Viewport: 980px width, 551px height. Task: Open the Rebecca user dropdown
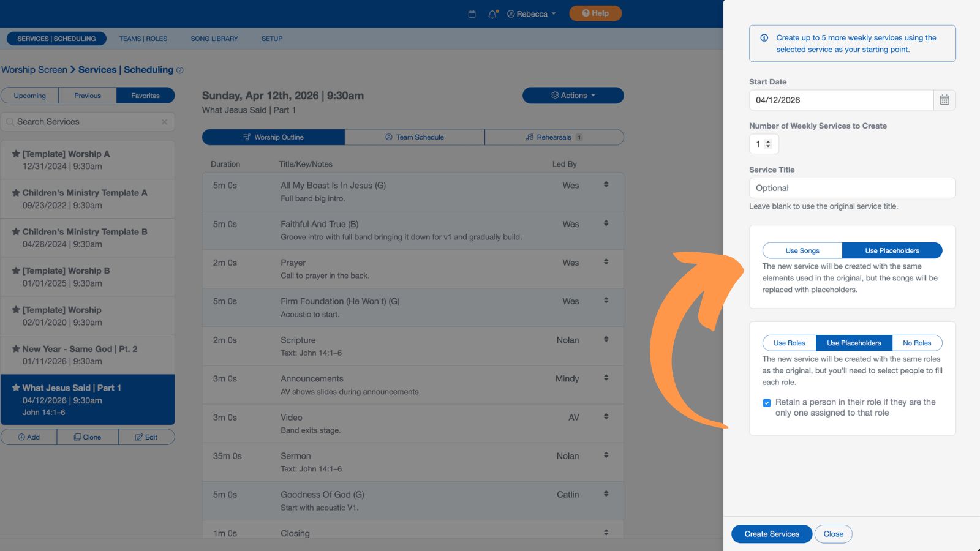pos(531,14)
